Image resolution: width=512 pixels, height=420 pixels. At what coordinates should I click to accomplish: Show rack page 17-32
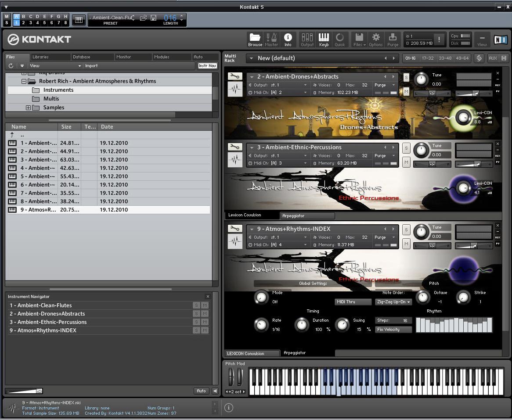427,58
